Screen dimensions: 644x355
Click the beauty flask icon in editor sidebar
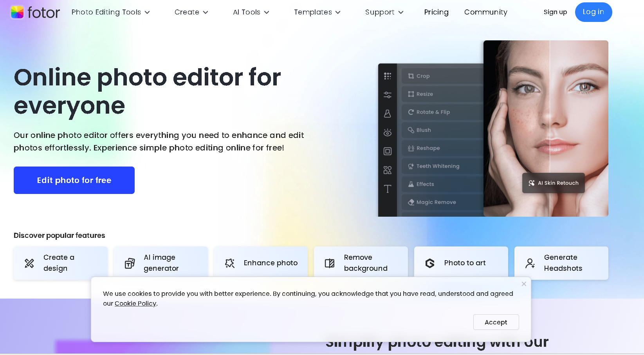[388, 114]
